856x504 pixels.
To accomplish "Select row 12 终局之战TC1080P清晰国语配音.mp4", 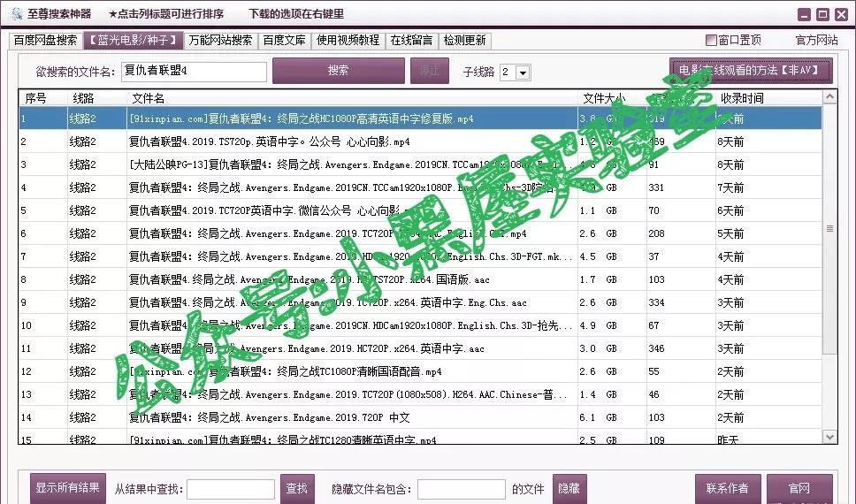I will 420,371.
